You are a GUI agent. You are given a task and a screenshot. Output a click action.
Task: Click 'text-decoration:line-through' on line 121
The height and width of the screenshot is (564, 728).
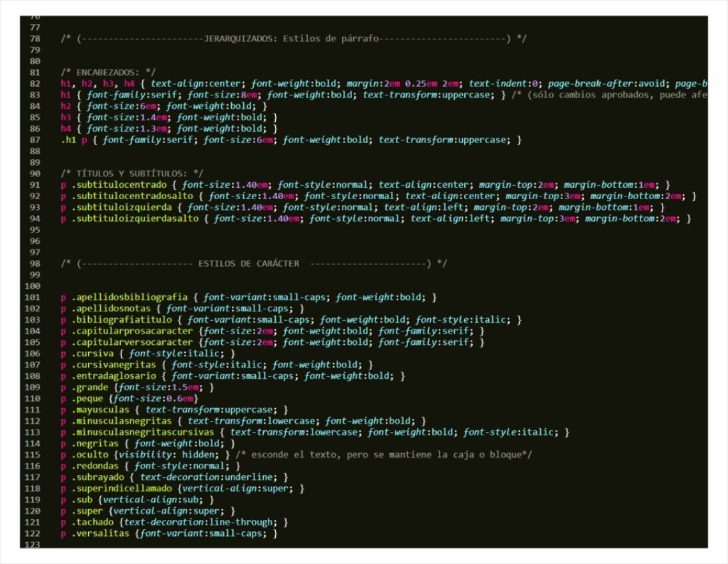pos(200,522)
